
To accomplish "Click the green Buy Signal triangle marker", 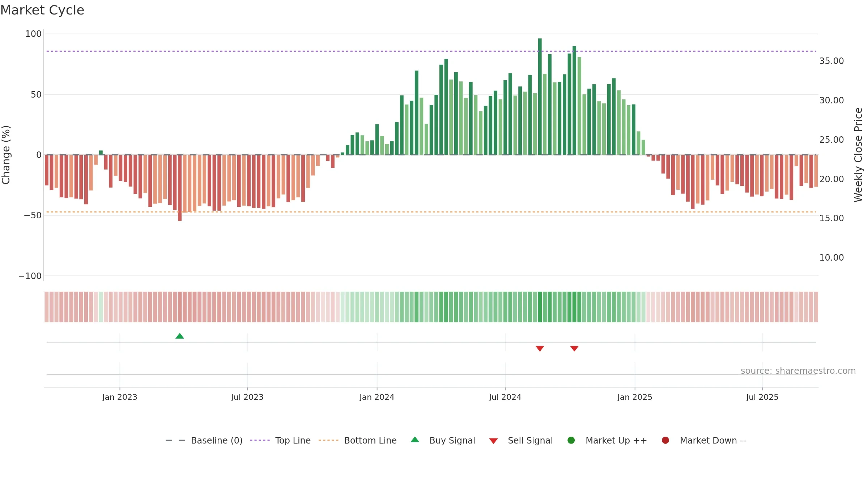I will point(180,336).
